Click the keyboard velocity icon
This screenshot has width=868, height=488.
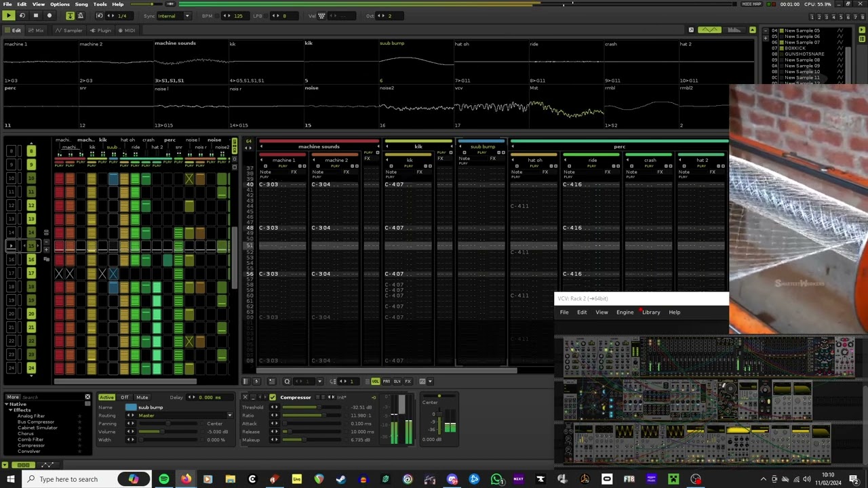click(x=321, y=16)
